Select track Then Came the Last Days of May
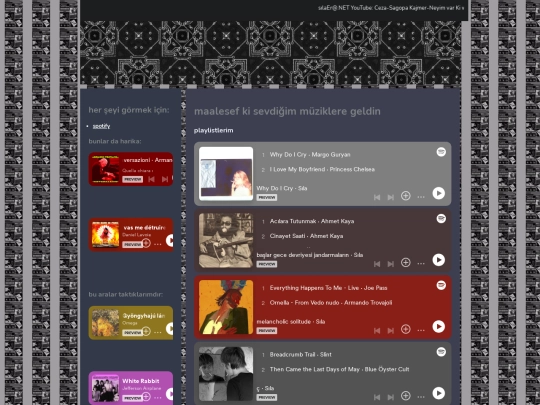540x405 pixels. (x=339, y=369)
